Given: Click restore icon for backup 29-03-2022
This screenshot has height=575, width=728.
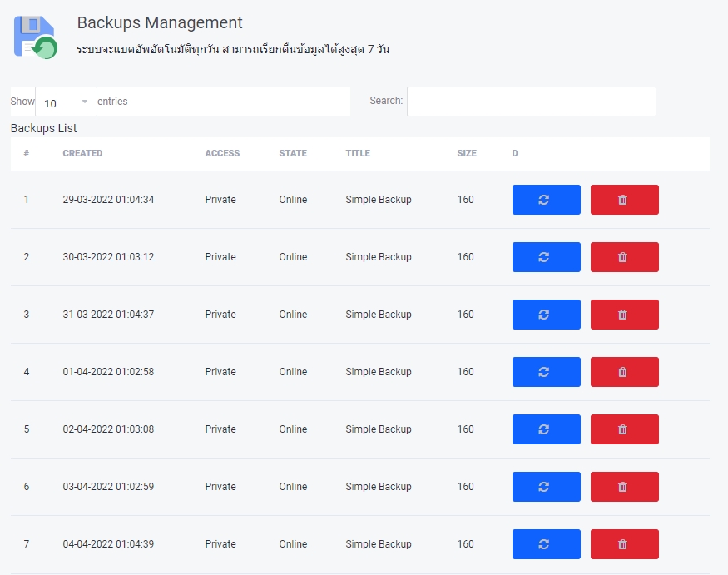Looking at the screenshot, I should [x=546, y=200].
